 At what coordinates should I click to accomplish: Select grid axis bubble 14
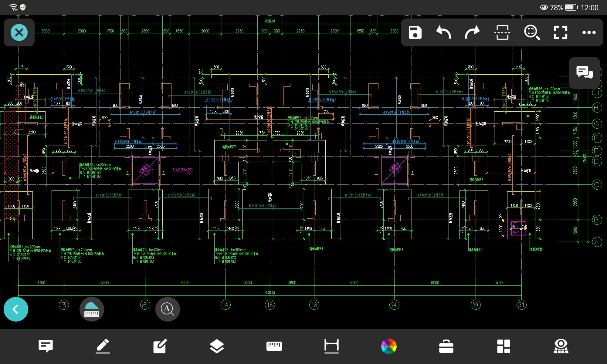coord(226,305)
